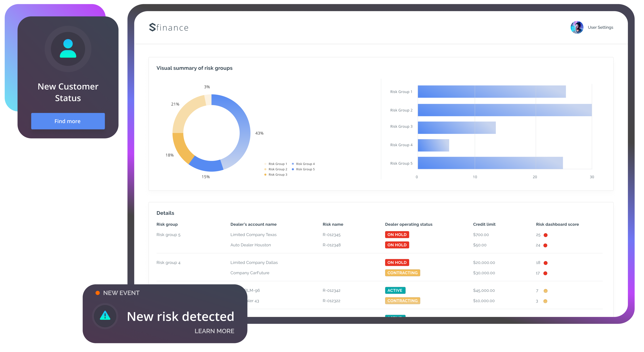Viewport: 644px width, 352px height.
Task: Sort by Dealer operating status header
Action: coord(409,224)
